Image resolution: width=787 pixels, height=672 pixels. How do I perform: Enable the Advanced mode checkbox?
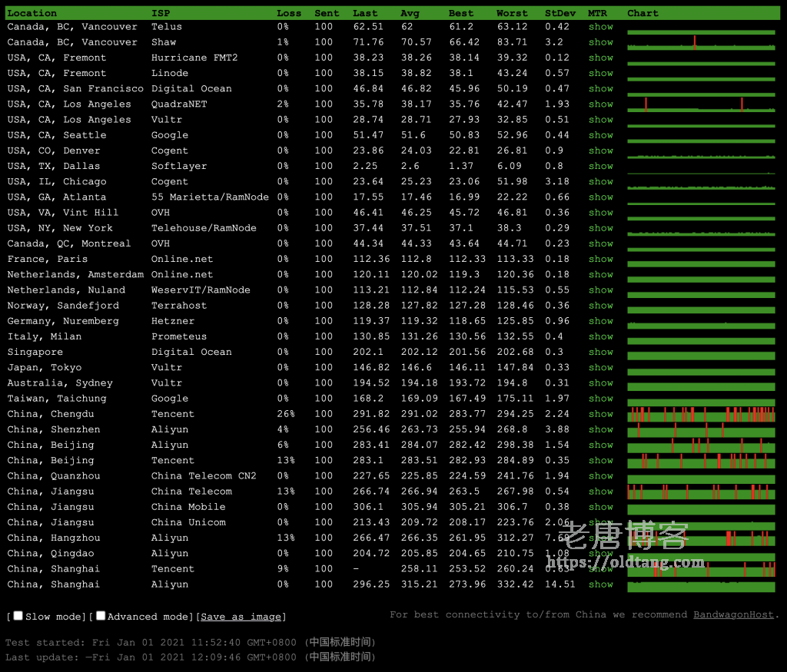(101, 616)
